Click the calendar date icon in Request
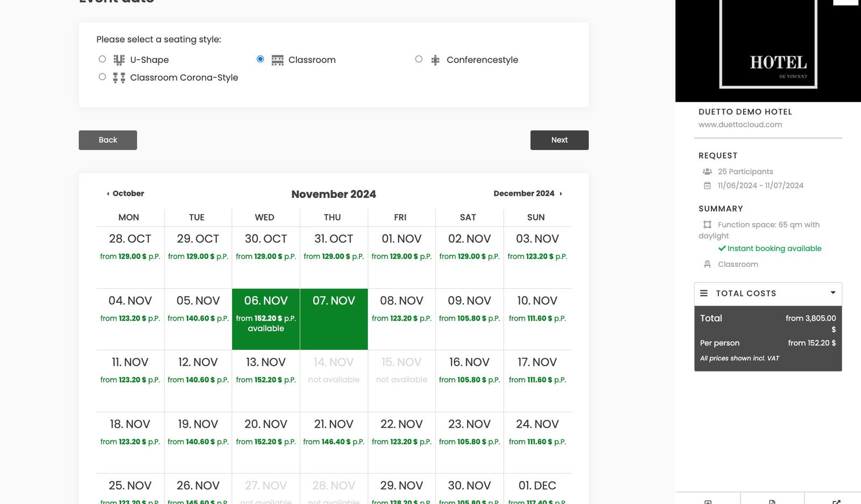 click(x=707, y=186)
